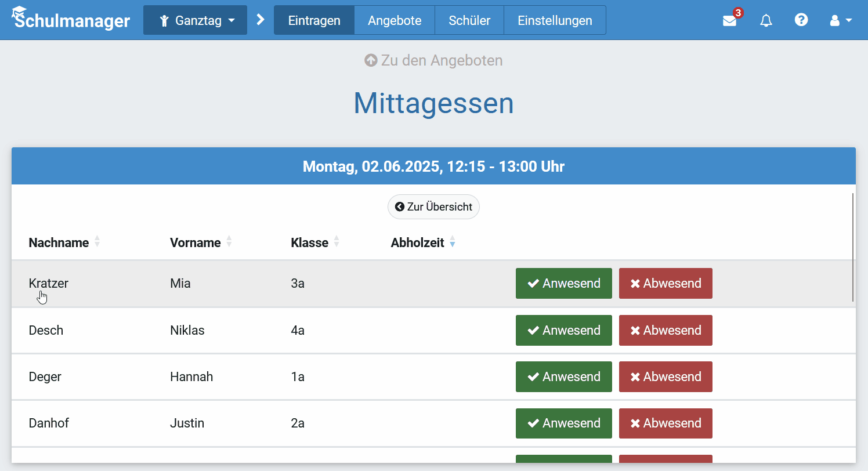Switch to the Angebote tab
The image size is (868, 471).
coord(395,20)
